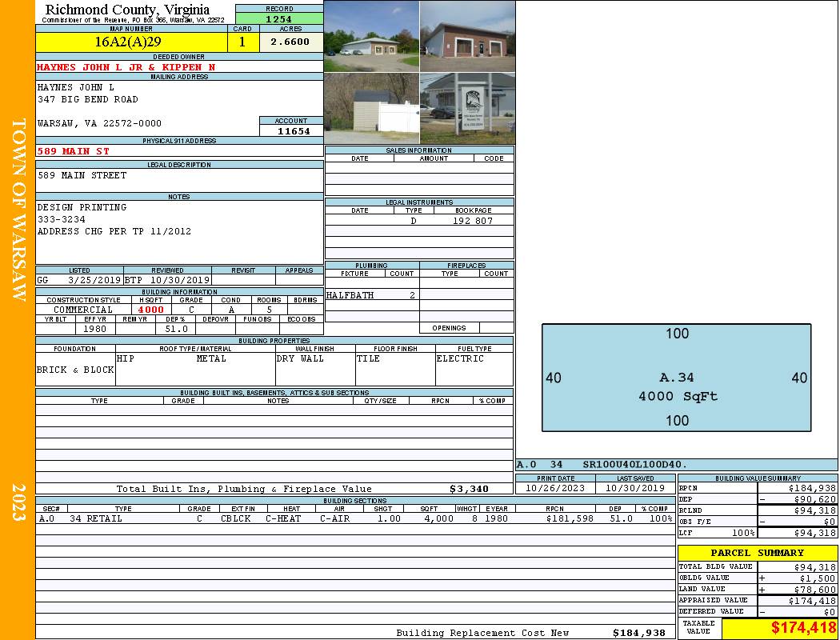Image resolution: width=840 pixels, height=640 pixels.
Task: Click the red H SQFT value 4000
Action: pyautogui.click(x=150, y=310)
